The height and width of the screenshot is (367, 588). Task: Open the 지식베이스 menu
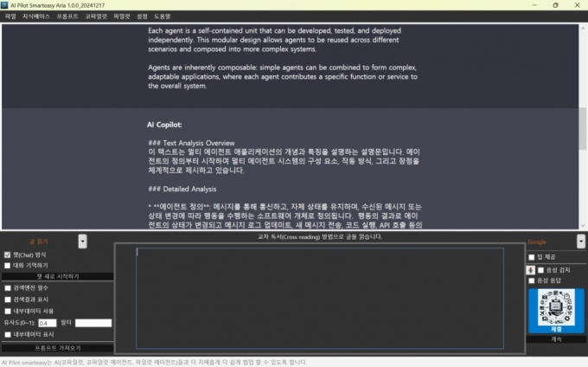click(35, 16)
